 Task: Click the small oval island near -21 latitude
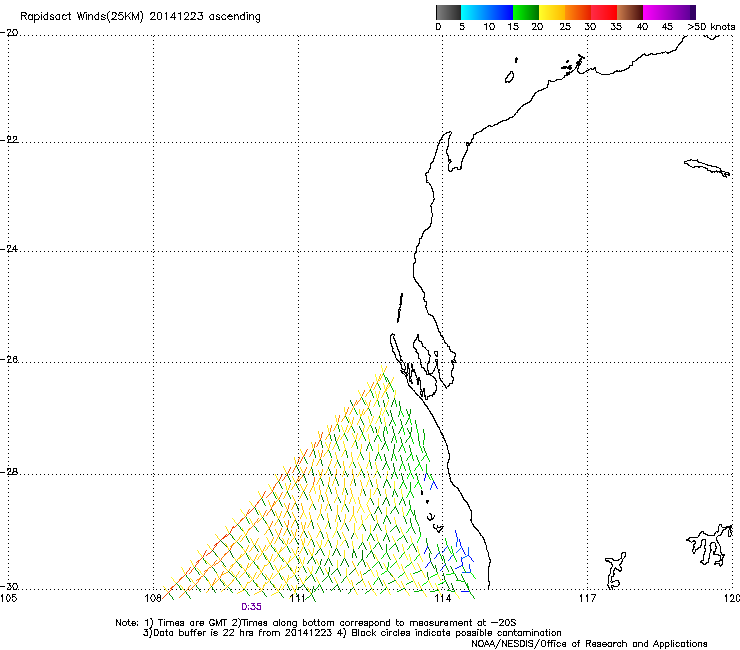tap(509, 77)
